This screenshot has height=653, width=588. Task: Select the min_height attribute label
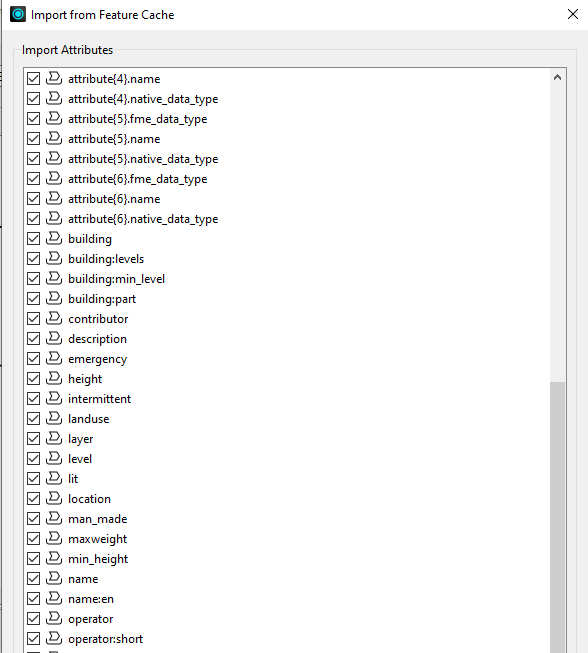[x=98, y=559]
